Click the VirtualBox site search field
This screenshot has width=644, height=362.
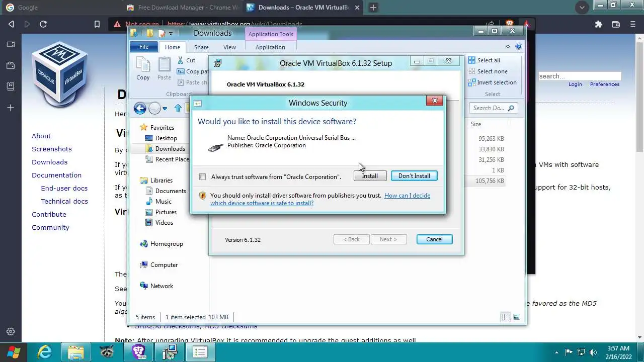580,76
